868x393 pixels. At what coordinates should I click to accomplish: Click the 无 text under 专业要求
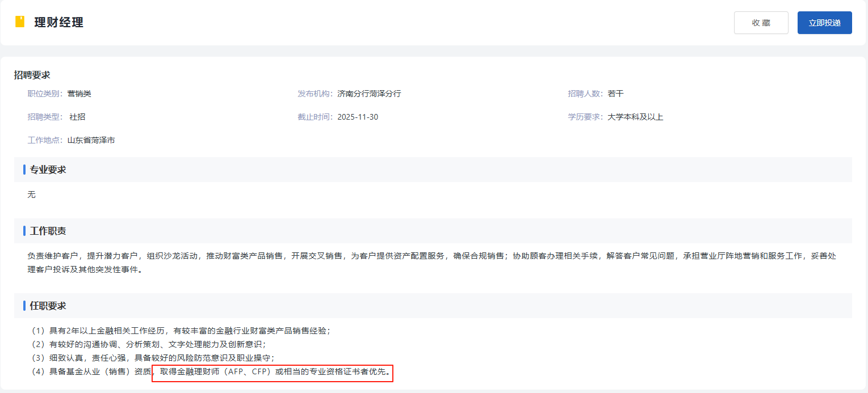click(31, 195)
